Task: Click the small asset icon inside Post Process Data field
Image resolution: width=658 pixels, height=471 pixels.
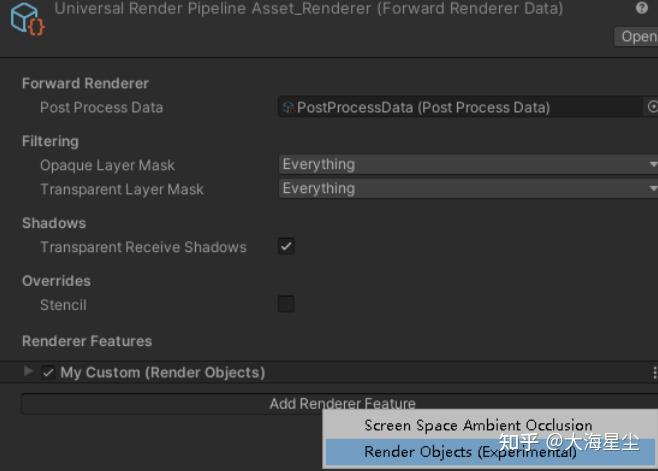Action: click(x=289, y=108)
